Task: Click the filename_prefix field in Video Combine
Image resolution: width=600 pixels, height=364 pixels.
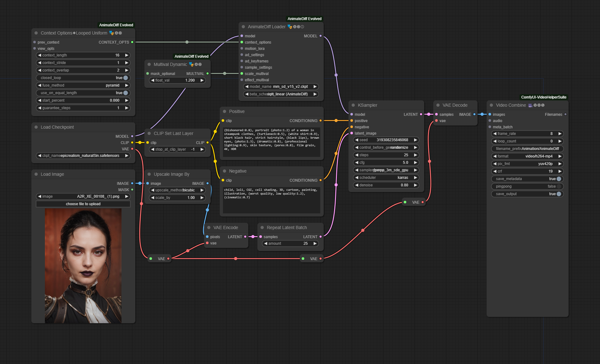Action: 527,149
